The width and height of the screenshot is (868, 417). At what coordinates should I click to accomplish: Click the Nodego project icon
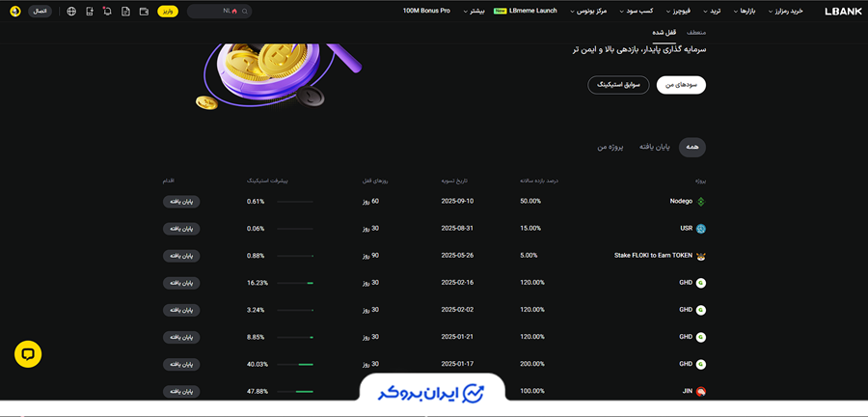pyautogui.click(x=701, y=202)
